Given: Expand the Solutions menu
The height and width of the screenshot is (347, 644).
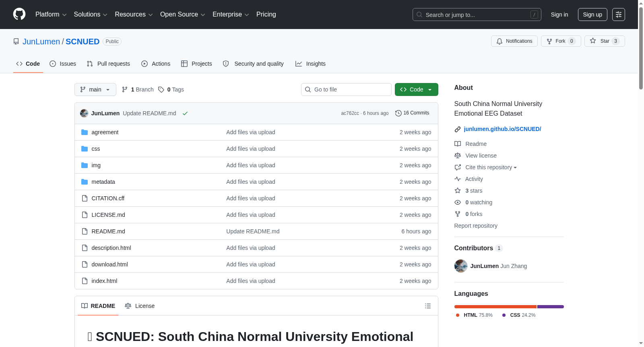Looking at the screenshot, I should pos(91,15).
